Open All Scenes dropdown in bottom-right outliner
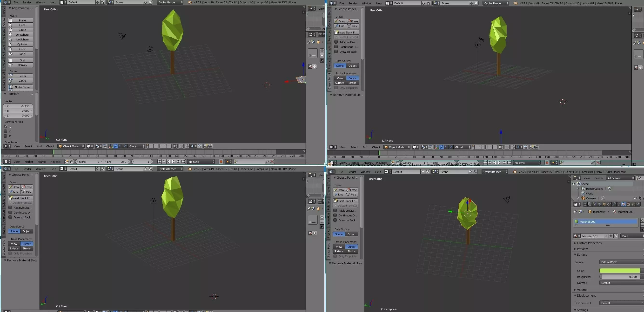The image size is (644, 312). click(620, 178)
